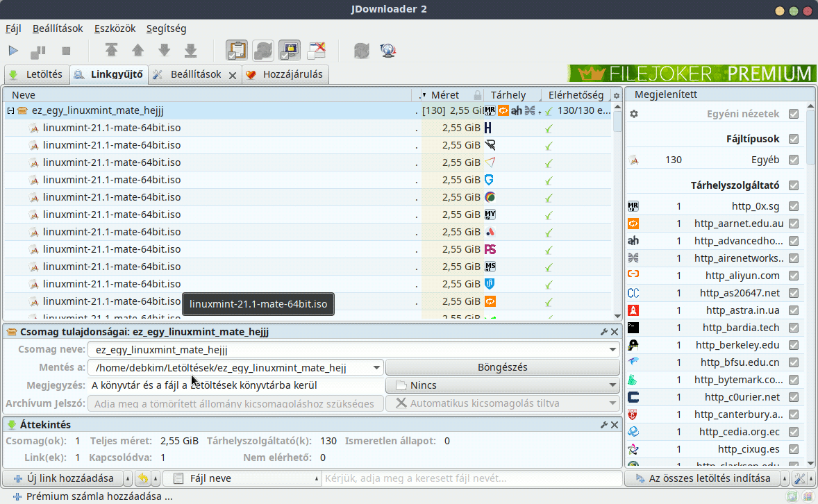This screenshot has width=818, height=504.
Task: Click wrench icon in Áttekintés panel header
Action: pos(604,425)
